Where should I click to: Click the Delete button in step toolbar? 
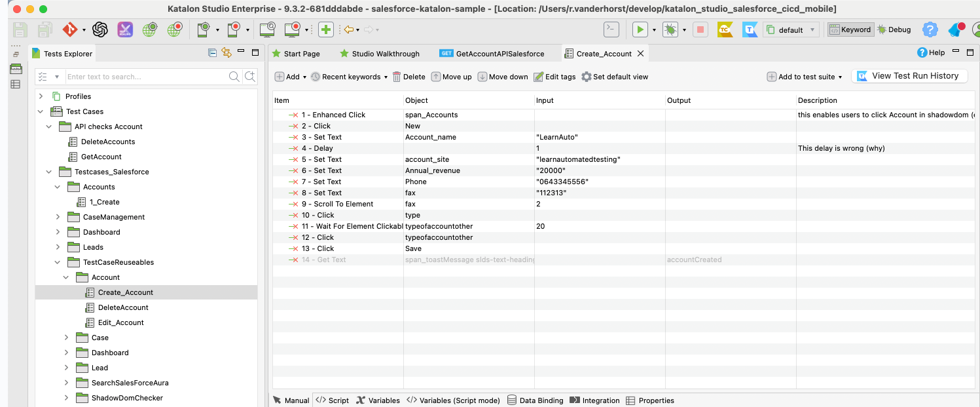tap(408, 77)
